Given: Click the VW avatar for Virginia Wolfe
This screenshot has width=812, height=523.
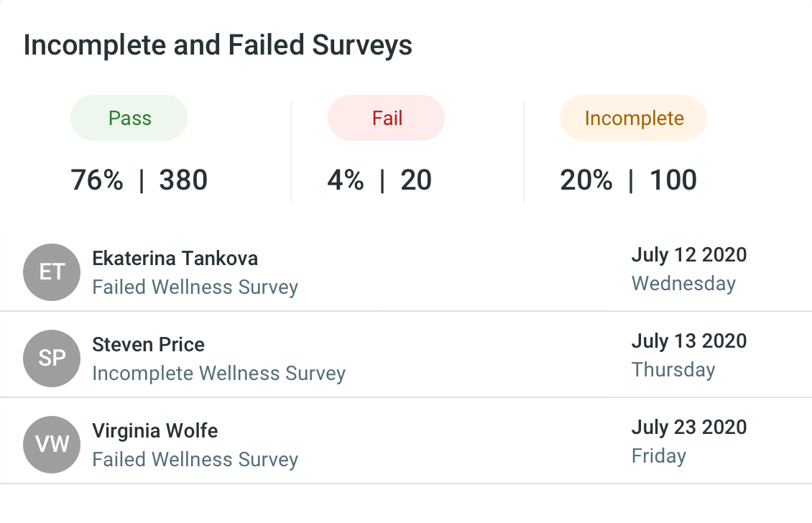Looking at the screenshot, I should pyautogui.click(x=51, y=445).
